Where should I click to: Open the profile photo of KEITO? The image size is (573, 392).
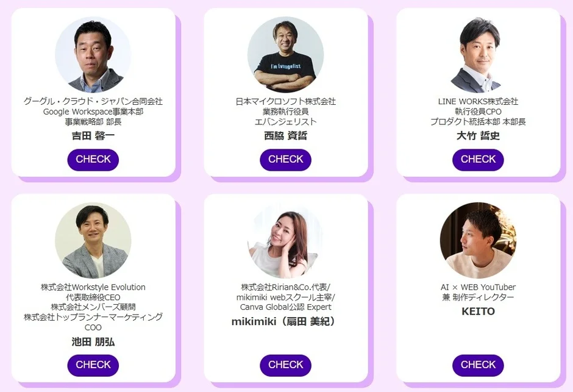[x=478, y=240]
